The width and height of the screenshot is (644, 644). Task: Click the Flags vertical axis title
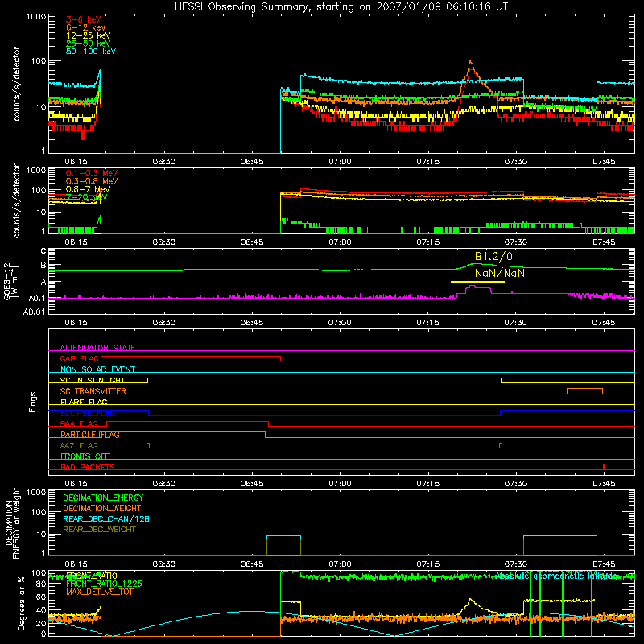point(33,402)
